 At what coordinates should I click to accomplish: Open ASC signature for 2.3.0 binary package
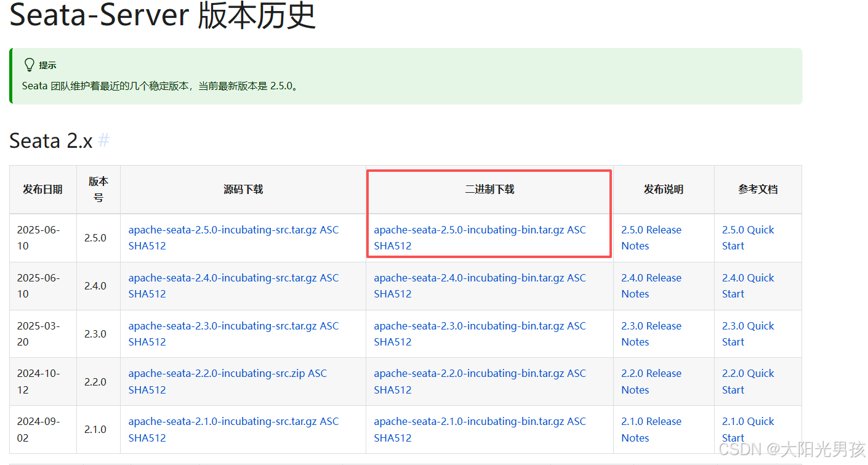[577, 326]
